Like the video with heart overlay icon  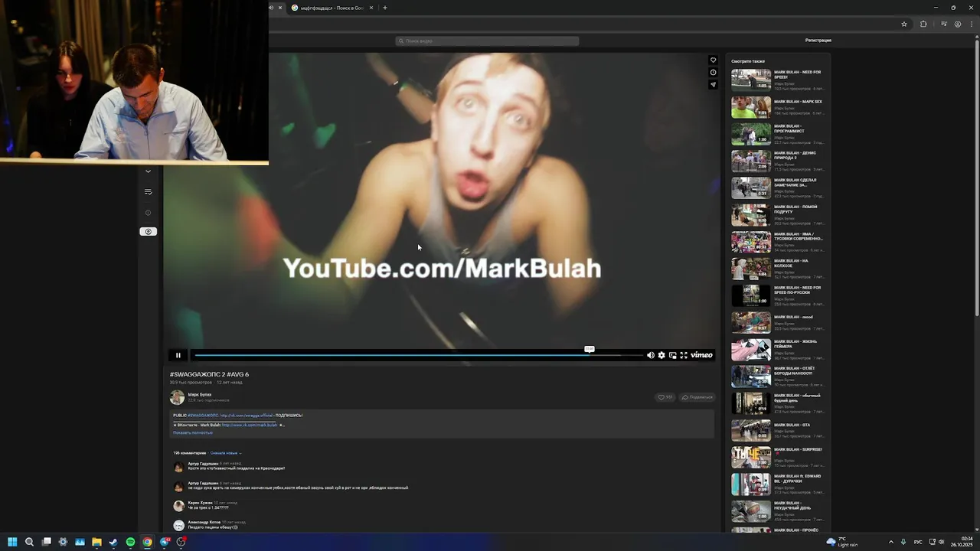click(x=713, y=60)
